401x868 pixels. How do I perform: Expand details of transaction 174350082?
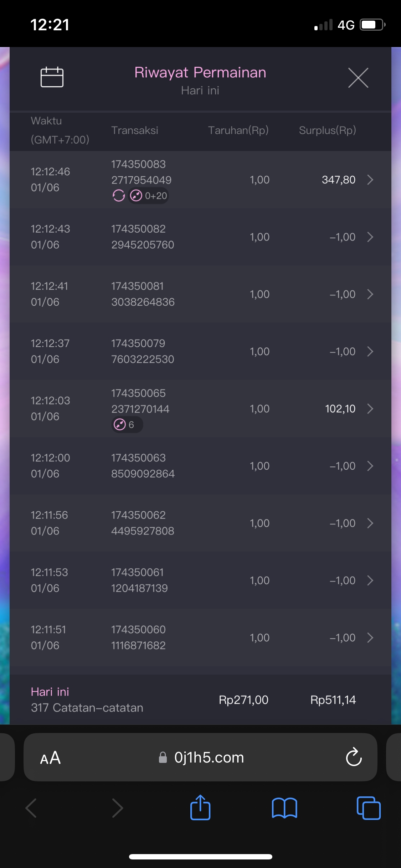click(370, 237)
